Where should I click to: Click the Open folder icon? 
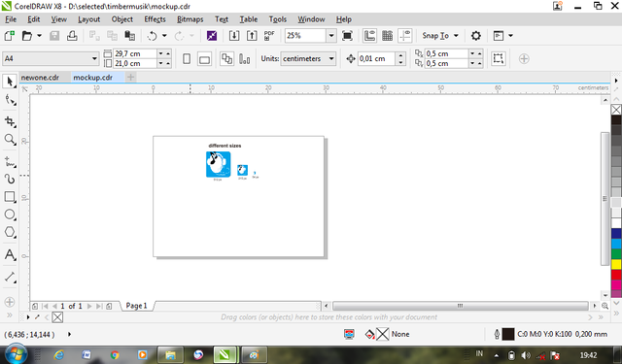[26, 36]
